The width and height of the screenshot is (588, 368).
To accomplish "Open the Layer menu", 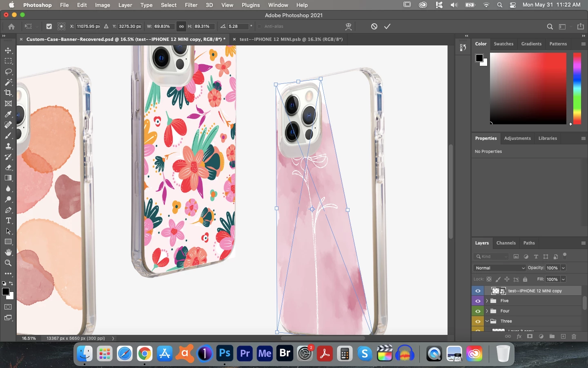I will point(125,5).
